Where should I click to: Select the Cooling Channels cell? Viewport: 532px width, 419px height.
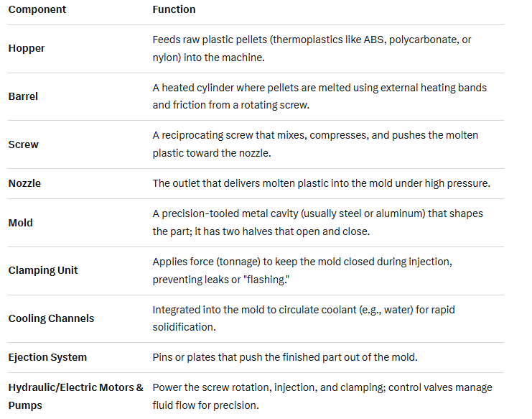click(51, 318)
